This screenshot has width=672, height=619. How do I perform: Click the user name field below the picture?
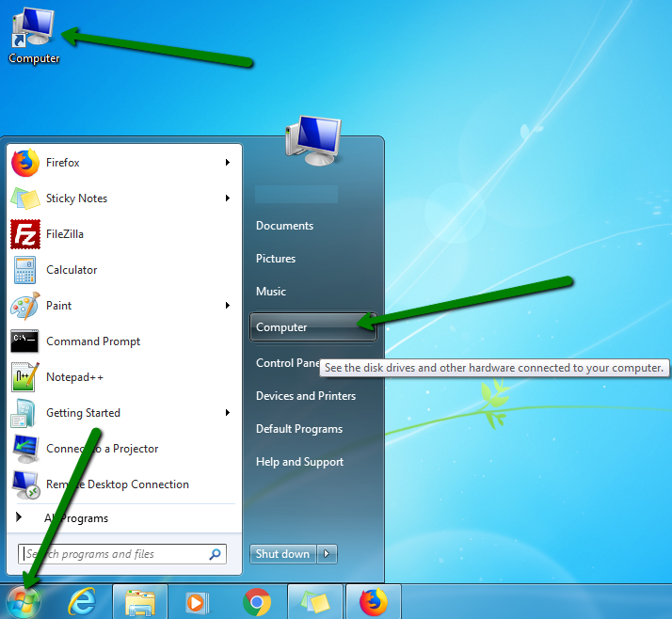pyautogui.click(x=296, y=194)
